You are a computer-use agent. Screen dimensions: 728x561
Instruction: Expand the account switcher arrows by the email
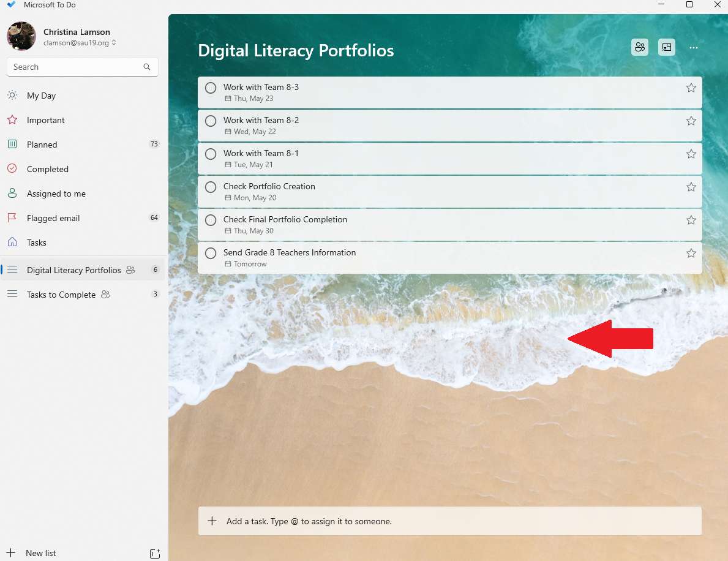click(114, 42)
